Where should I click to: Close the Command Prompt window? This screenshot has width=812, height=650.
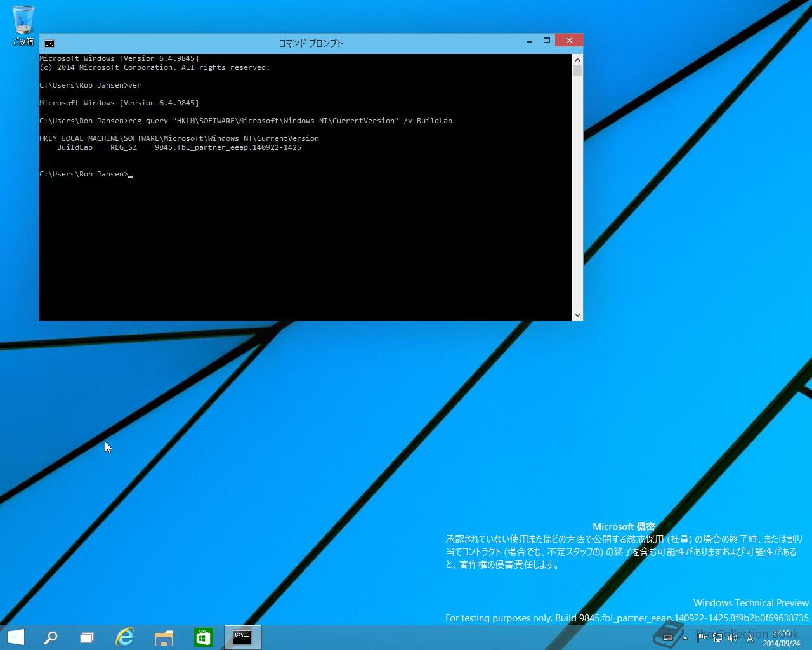point(569,41)
